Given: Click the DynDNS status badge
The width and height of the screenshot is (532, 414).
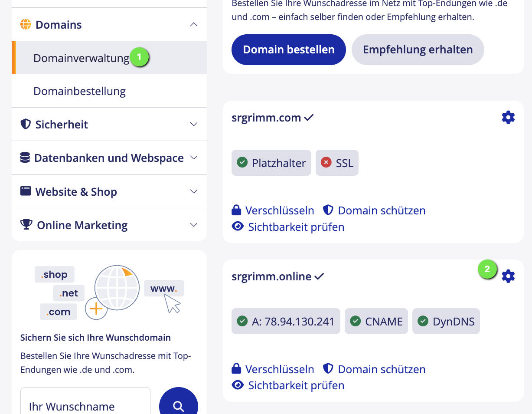Looking at the screenshot, I should (x=446, y=321).
